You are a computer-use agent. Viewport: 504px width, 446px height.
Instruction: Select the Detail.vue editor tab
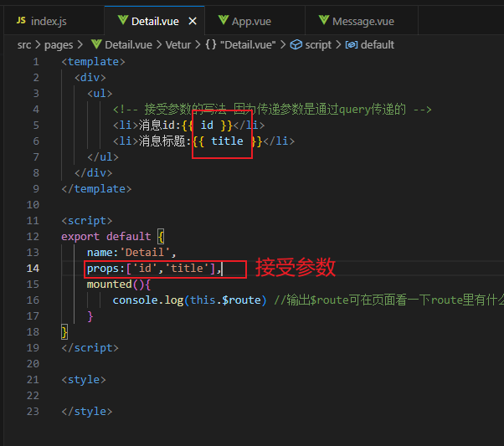pos(155,21)
